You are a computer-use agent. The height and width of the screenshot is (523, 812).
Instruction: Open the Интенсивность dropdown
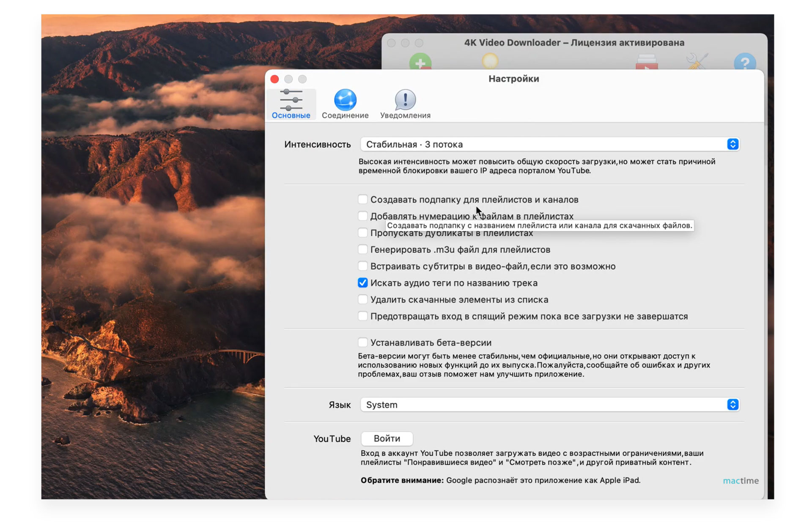pos(549,144)
